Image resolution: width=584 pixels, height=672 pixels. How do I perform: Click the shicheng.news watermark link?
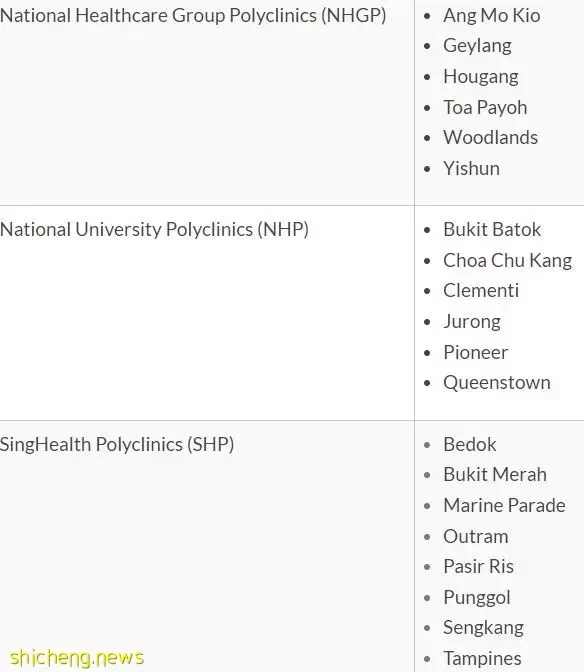click(x=77, y=658)
